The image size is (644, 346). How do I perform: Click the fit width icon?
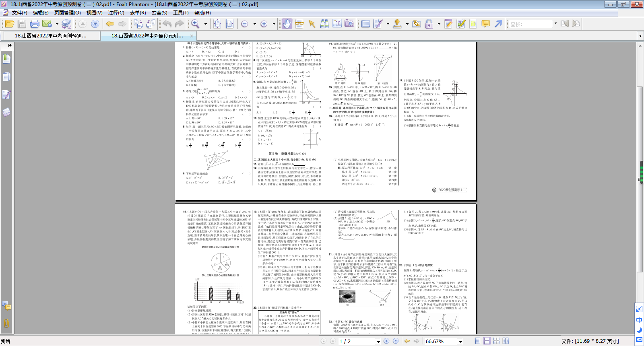click(x=230, y=24)
